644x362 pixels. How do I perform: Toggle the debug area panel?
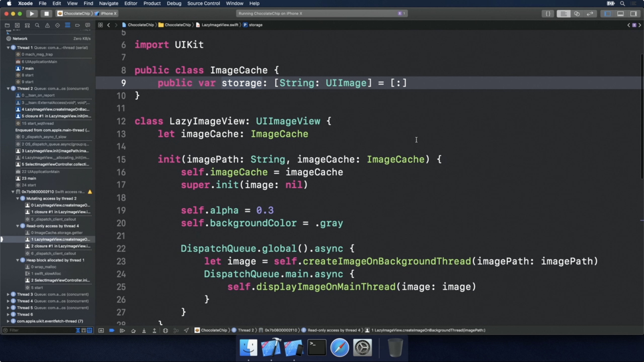[620, 14]
